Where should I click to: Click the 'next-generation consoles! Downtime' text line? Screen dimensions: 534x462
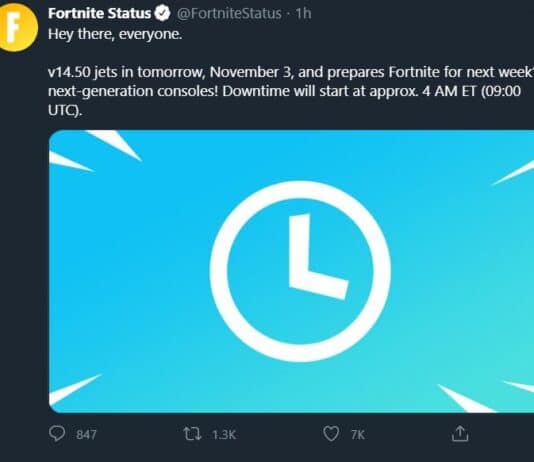[285, 91]
